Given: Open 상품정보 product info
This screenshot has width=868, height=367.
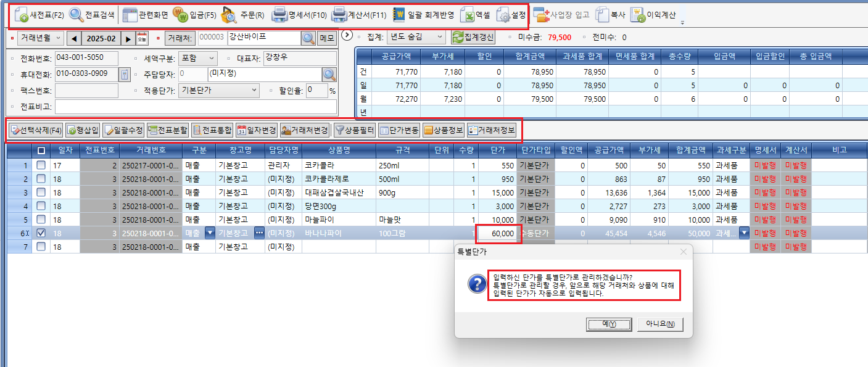Looking at the screenshot, I should pyautogui.click(x=444, y=130).
